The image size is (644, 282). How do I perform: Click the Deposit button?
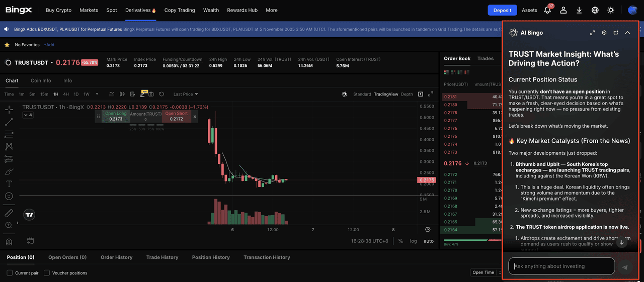coord(502,10)
